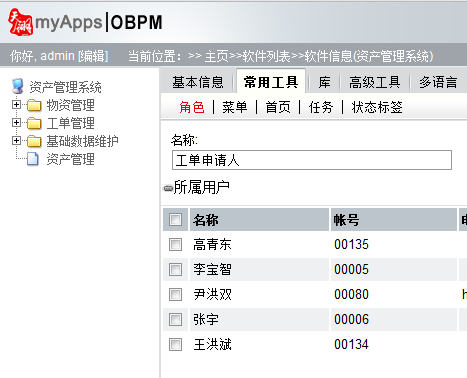Click the 软件列表 breadcrumb link
The height and width of the screenshot is (378, 467).
pyautogui.click(x=266, y=56)
